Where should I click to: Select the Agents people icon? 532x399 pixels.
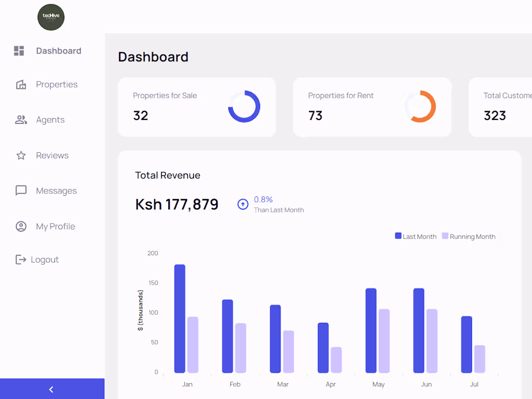21,120
